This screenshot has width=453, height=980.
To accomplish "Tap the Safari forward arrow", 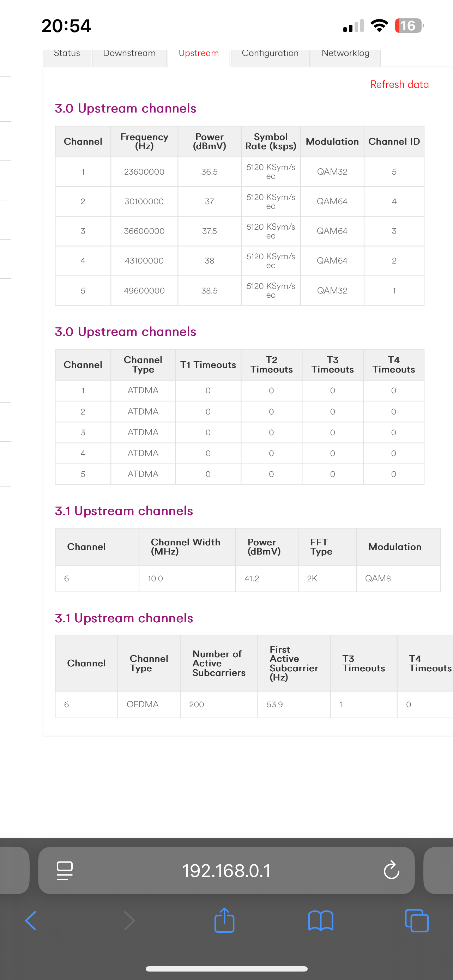I will (129, 921).
